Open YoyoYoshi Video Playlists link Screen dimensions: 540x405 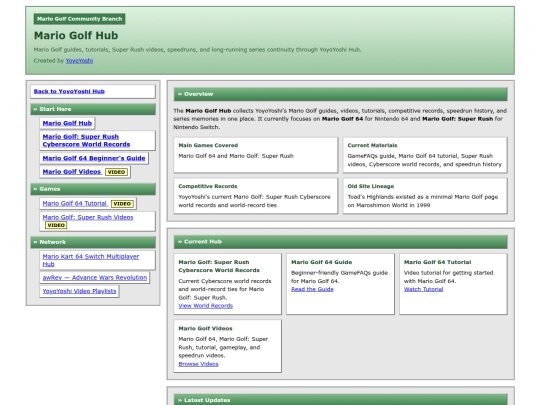[79, 291]
